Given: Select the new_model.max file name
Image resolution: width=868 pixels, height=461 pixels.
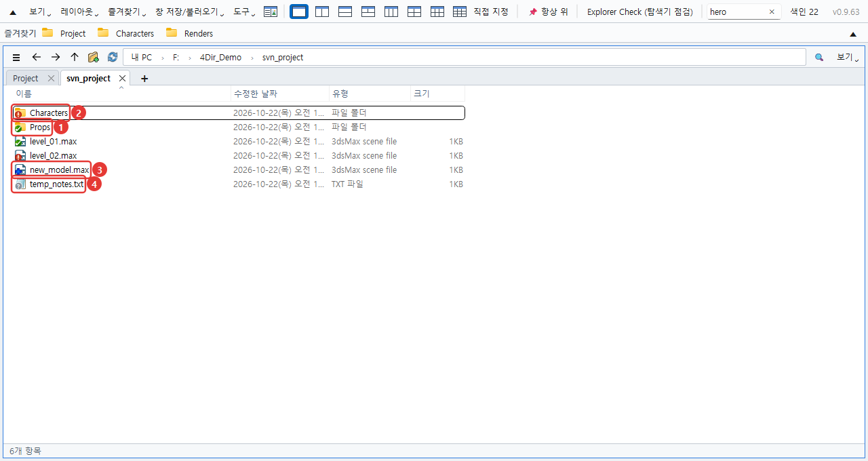Looking at the screenshot, I should click(60, 170).
